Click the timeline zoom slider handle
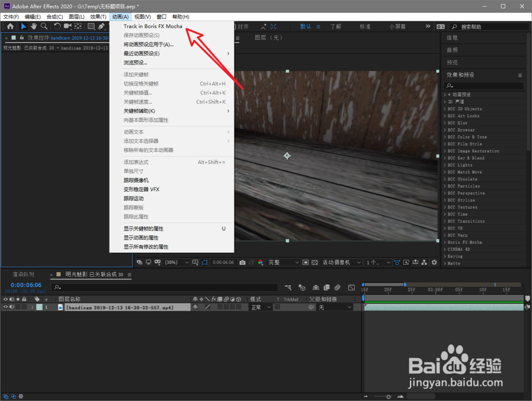This screenshot has width=532, height=401. point(388,397)
